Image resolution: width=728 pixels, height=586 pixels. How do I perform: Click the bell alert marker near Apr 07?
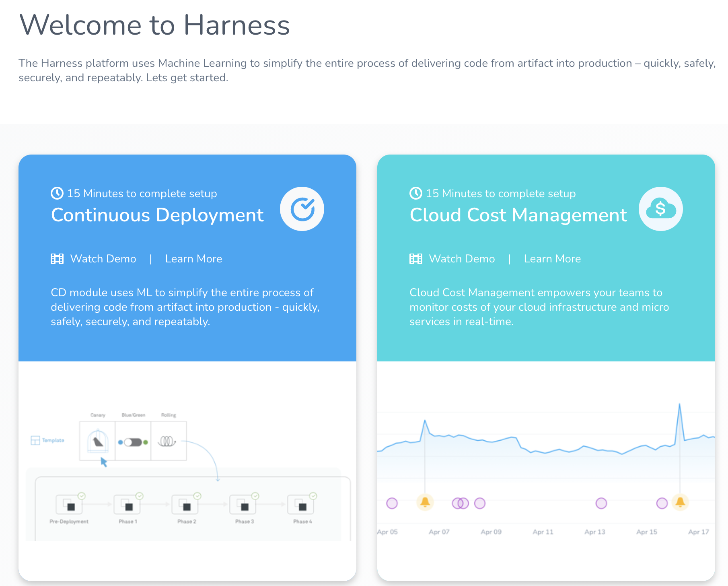425,502
